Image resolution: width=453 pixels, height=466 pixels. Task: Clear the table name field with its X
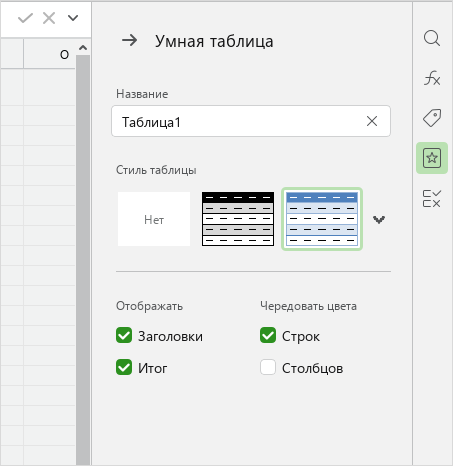(x=372, y=121)
